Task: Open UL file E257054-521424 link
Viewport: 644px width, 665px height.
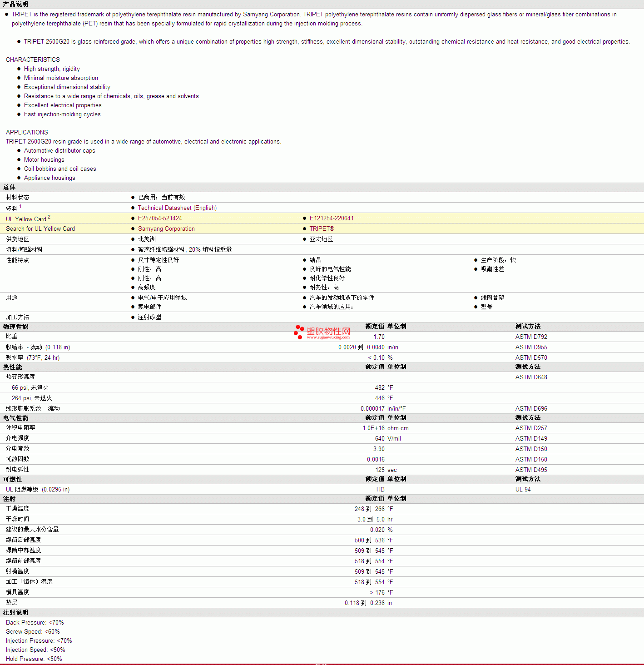Action: pos(160,218)
